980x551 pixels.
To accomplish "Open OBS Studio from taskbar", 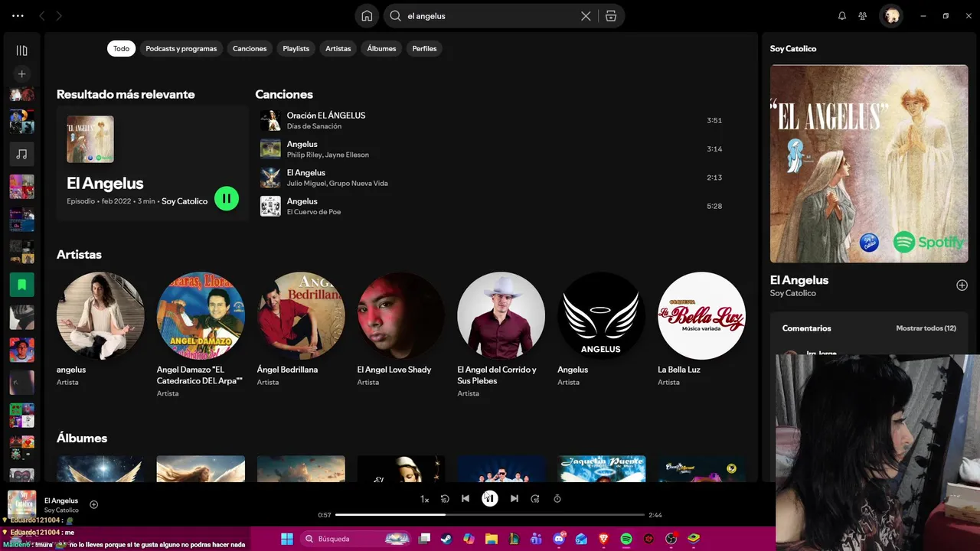I will [x=671, y=539].
